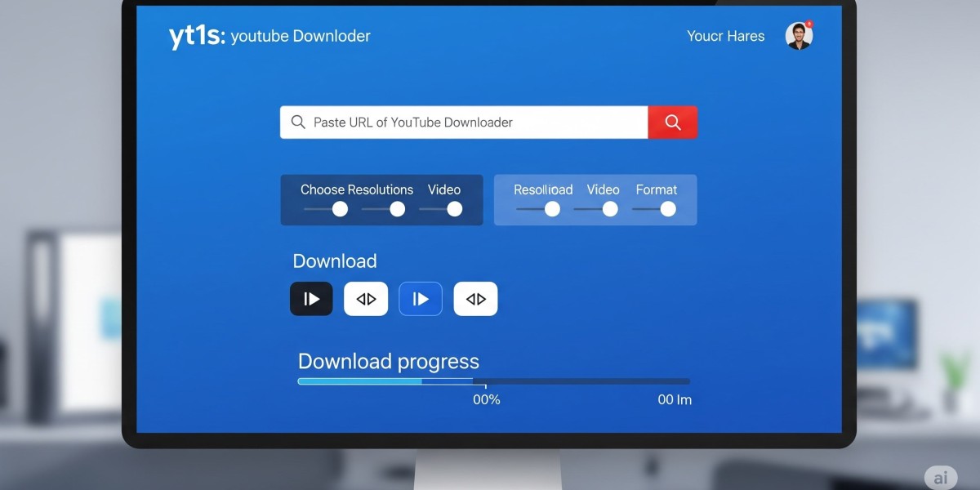The width and height of the screenshot is (980, 490).
Task: Click the first white code-arrows button
Action: click(366, 299)
